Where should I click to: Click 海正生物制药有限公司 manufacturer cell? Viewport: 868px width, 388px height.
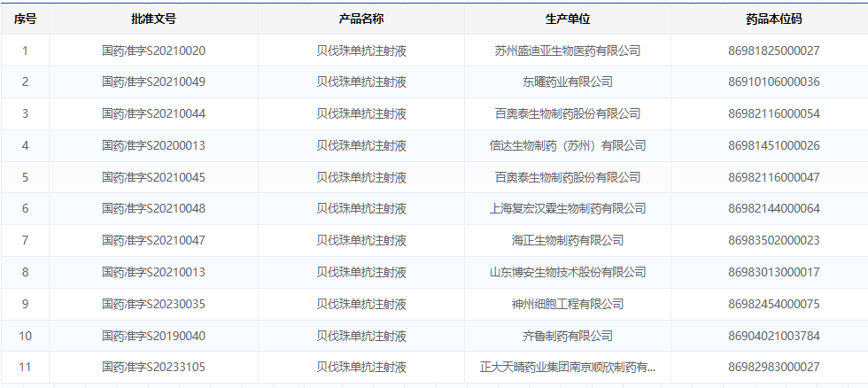point(568,240)
